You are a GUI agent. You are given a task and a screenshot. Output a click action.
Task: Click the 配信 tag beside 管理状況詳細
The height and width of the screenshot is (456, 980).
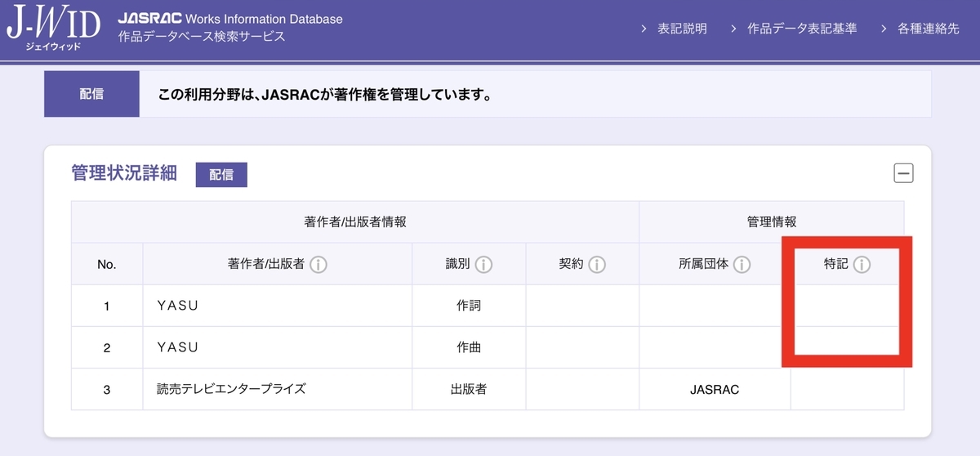click(x=221, y=175)
